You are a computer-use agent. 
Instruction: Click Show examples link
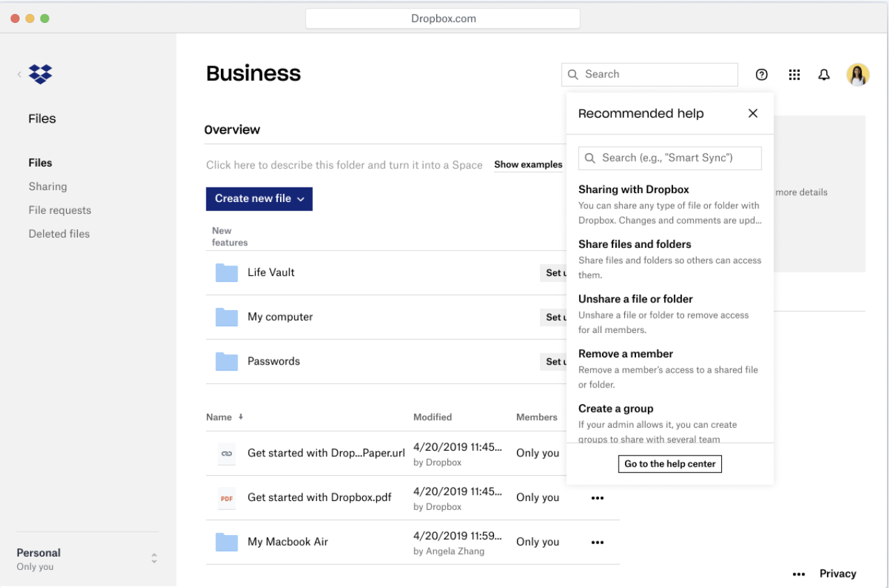coord(528,164)
